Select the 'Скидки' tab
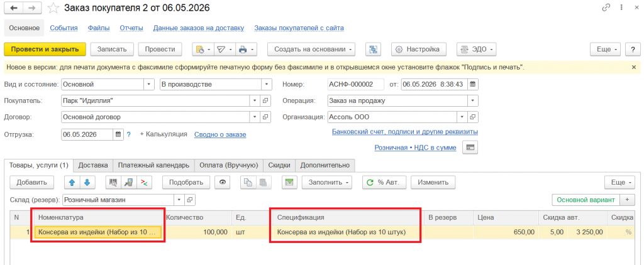 click(279, 165)
